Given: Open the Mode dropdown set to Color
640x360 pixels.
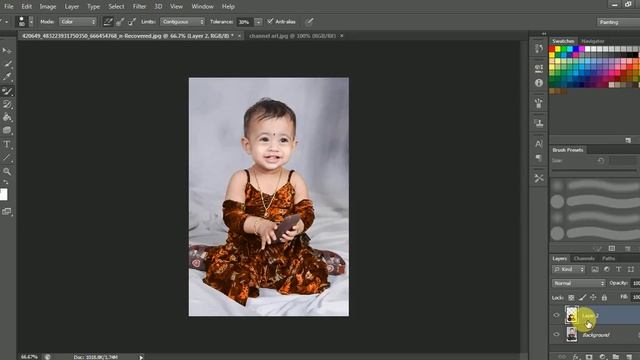Looking at the screenshot, I should (78, 22).
